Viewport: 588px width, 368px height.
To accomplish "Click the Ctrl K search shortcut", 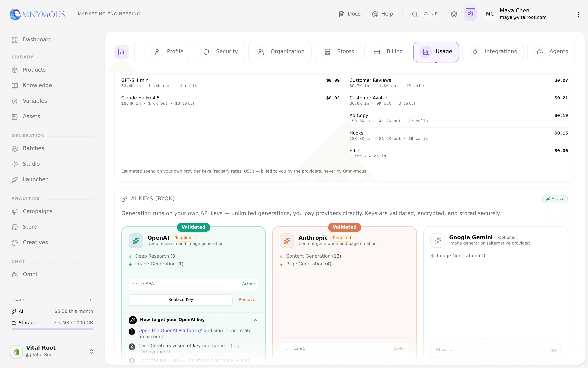I will click(x=430, y=14).
